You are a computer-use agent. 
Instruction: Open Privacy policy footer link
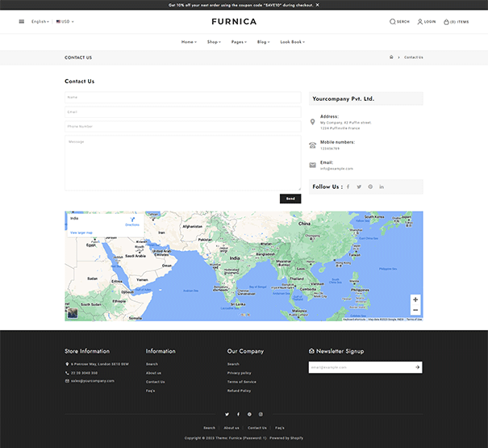[x=239, y=373]
